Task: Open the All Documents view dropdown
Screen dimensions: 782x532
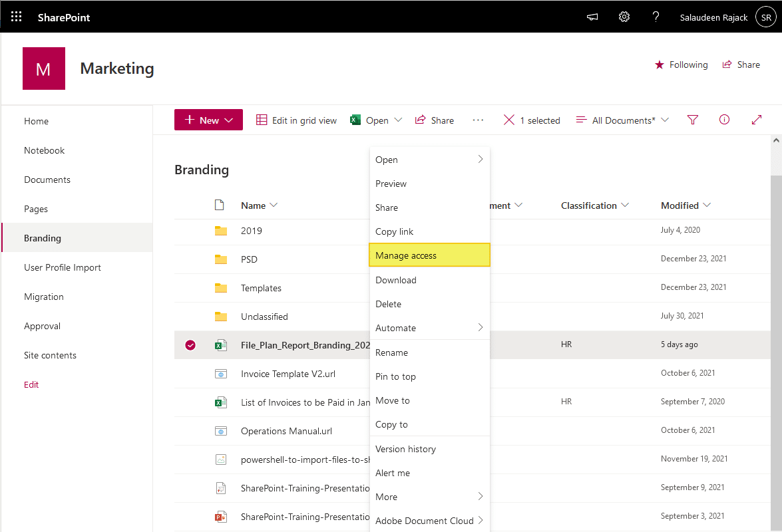Action: (x=622, y=120)
